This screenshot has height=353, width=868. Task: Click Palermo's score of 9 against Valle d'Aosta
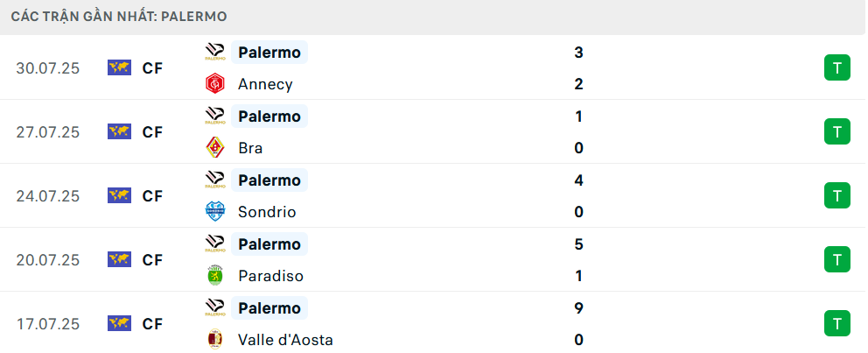(578, 308)
